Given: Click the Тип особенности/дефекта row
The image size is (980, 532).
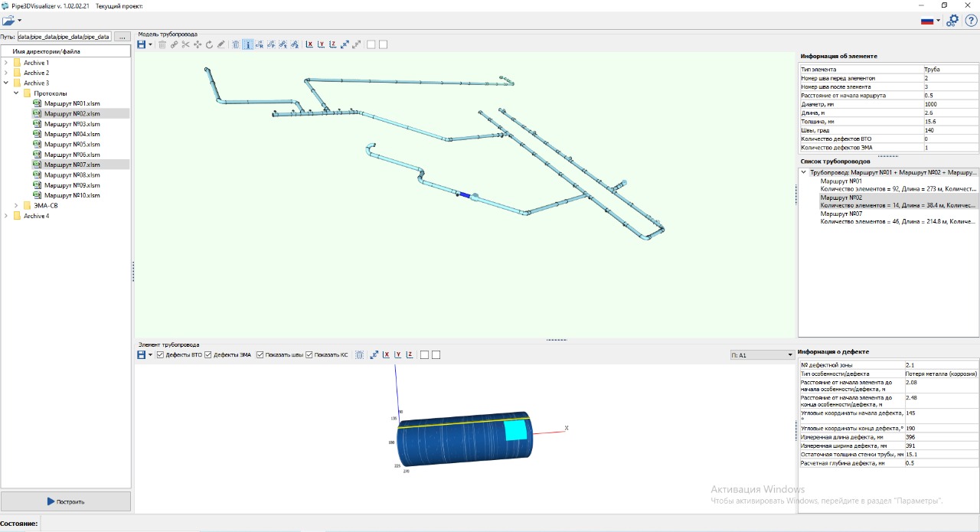Looking at the screenshot, I should coord(888,373).
